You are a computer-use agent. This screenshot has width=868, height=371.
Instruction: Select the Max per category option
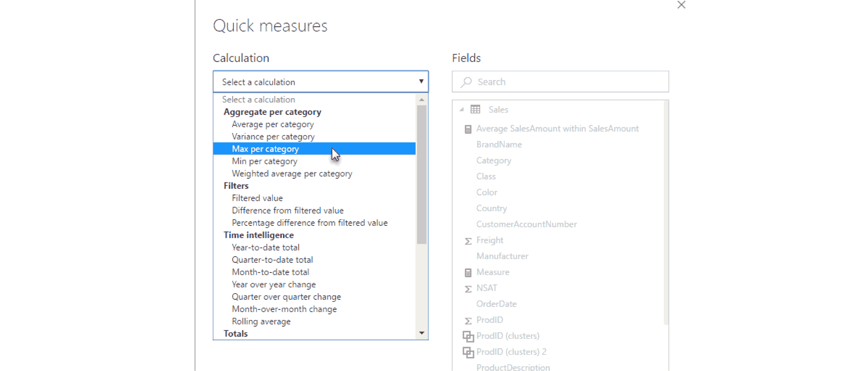(x=265, y=148)
